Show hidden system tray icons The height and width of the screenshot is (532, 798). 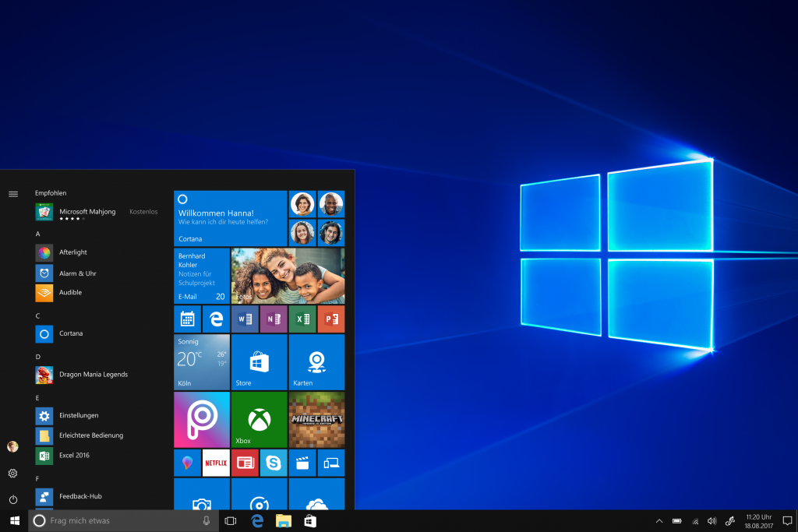tap(659, 520)
